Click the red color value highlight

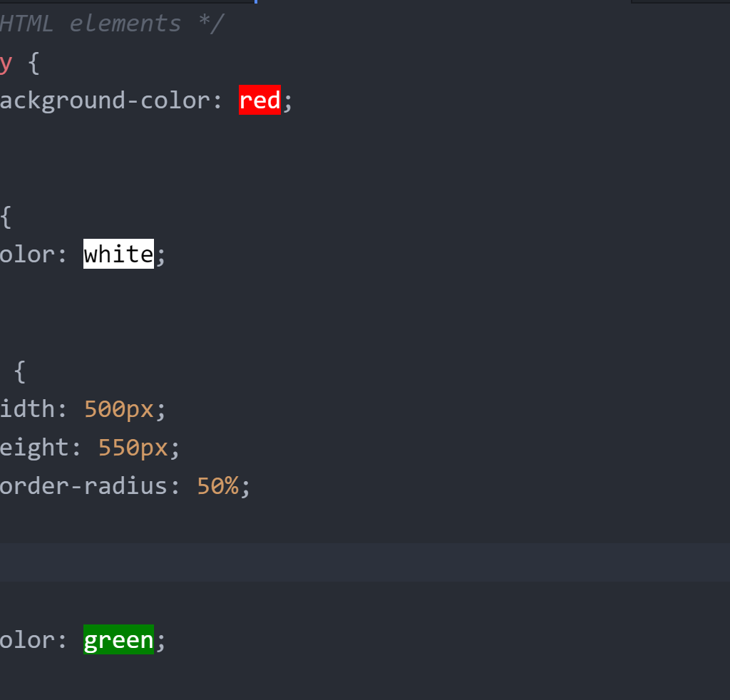point(259,101)
